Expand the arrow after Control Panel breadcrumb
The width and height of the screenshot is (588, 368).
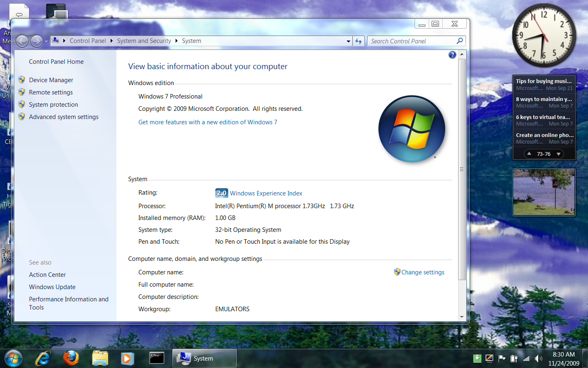pos(111,41)
